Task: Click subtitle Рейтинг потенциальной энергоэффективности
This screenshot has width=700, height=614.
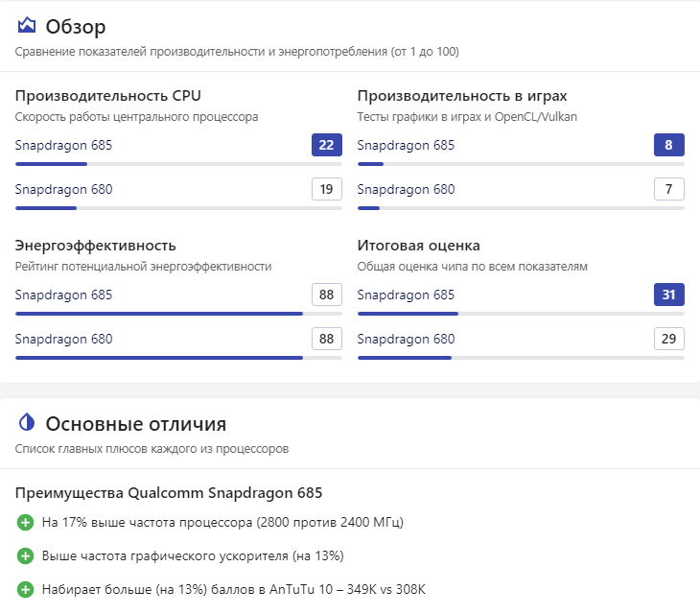Action: pos(143,267)
